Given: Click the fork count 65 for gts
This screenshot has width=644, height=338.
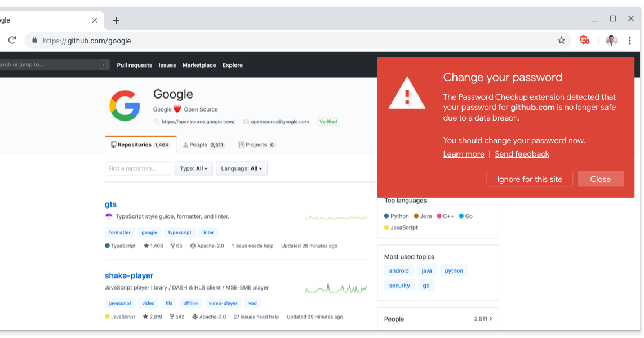Looking at the screenshot, I should click(176, 246).
